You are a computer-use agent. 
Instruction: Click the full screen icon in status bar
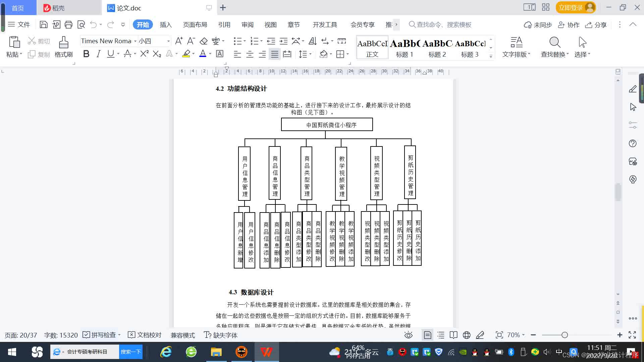633,335
